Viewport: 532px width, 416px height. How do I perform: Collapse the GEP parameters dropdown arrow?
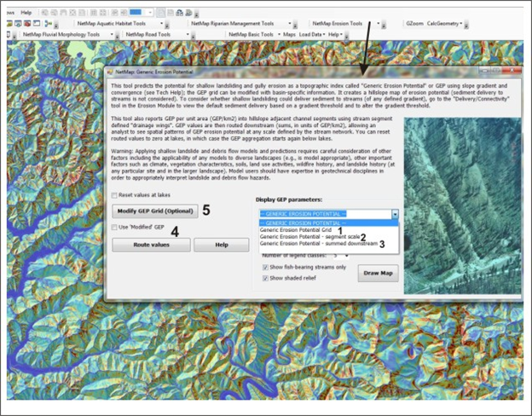[394, 215]
